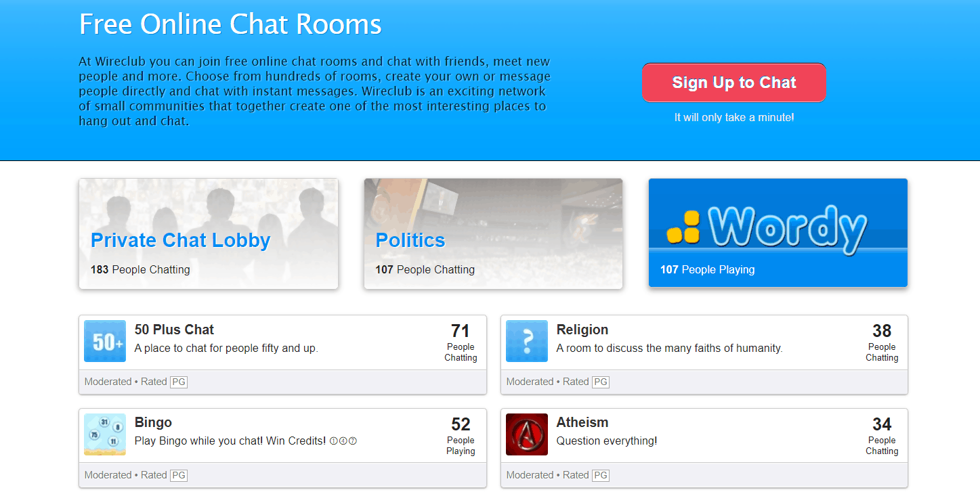Open the Religion room title link
The height and width of the screenshot is (494, 980).
582,330
